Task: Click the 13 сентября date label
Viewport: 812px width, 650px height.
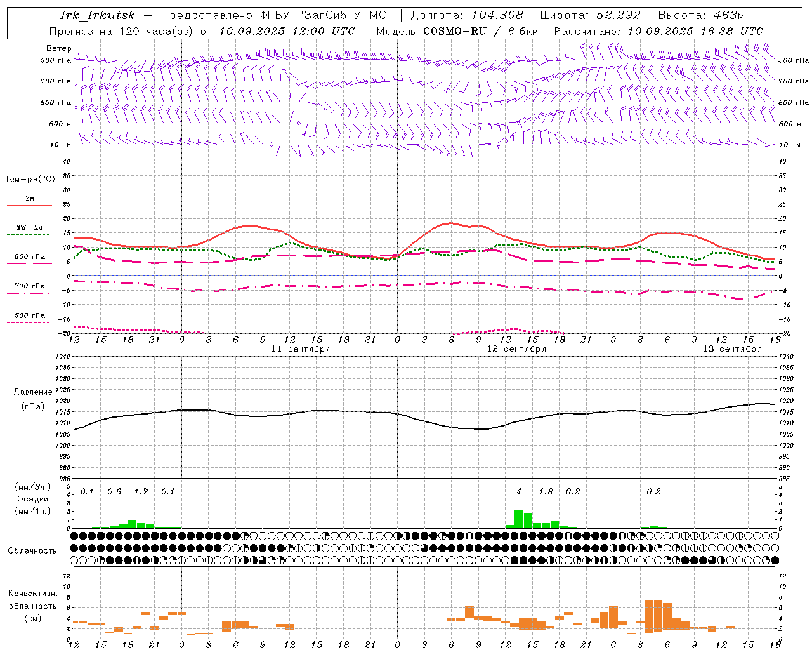Action: click(x=732, y=349)
